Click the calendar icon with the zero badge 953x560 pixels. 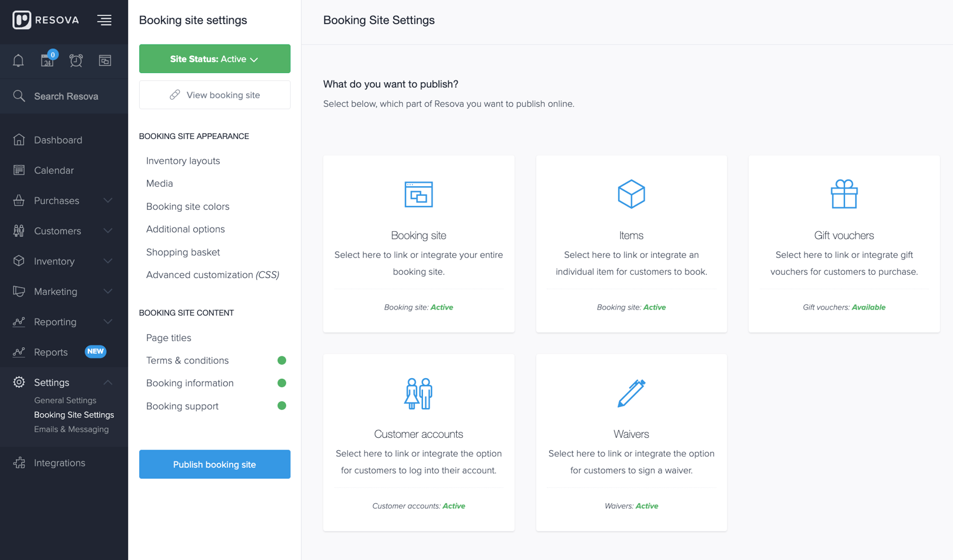[x=47, y=61]
